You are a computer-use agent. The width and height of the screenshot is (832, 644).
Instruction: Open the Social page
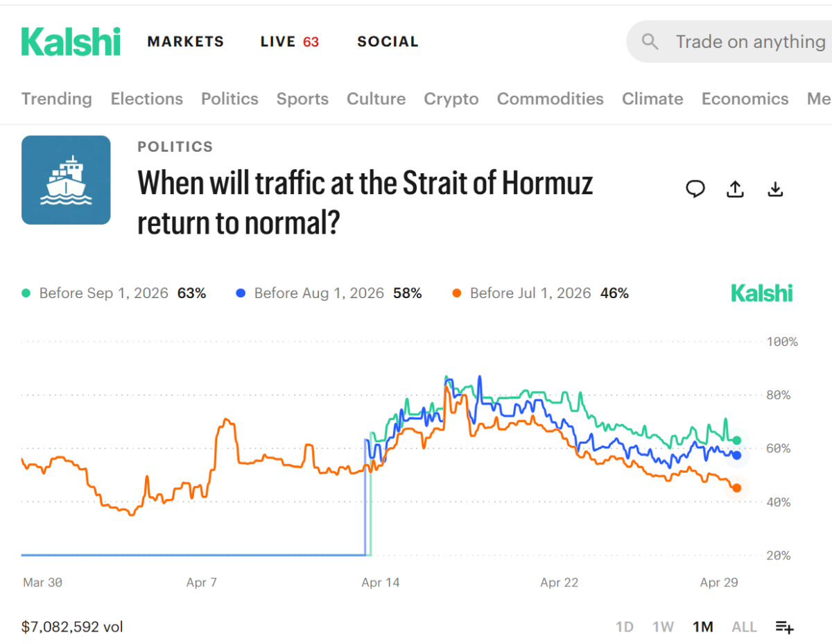388,42
